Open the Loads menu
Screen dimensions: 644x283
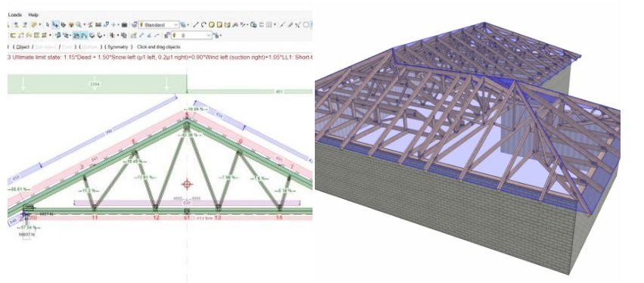pos(15,15)
